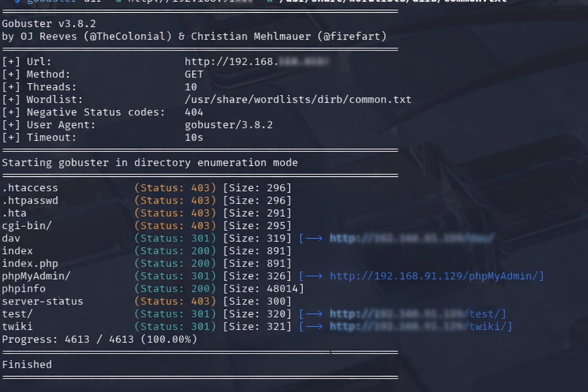The image size is (588, 392).
Task: Click the status 403 on the server-status row
Action: pyautogui.click(x=175, y=301)
